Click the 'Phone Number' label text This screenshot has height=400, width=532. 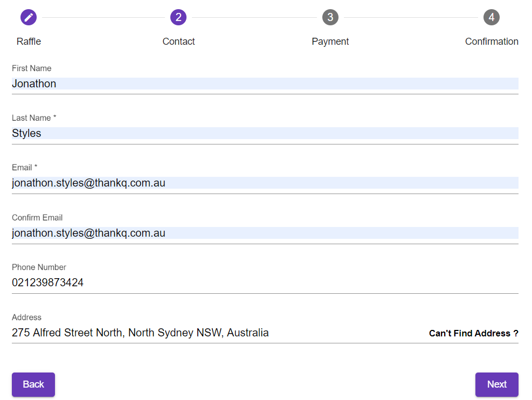(39, 267)
